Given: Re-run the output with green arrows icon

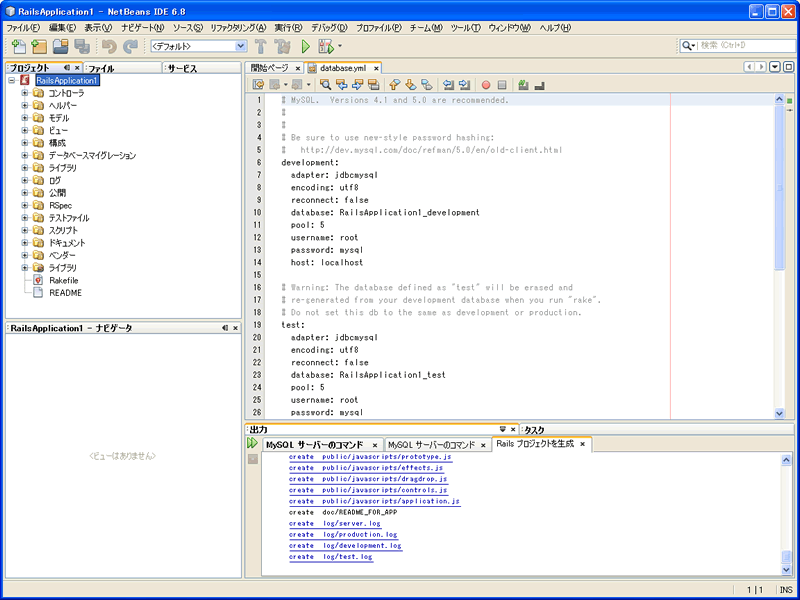Looking at the screenshot, I should pos(253,443).
